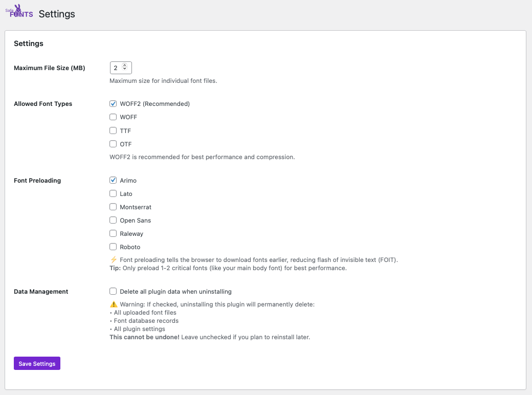Enable preloading for Lato
The width and height of the screenshot is (532, 395).
113,193
